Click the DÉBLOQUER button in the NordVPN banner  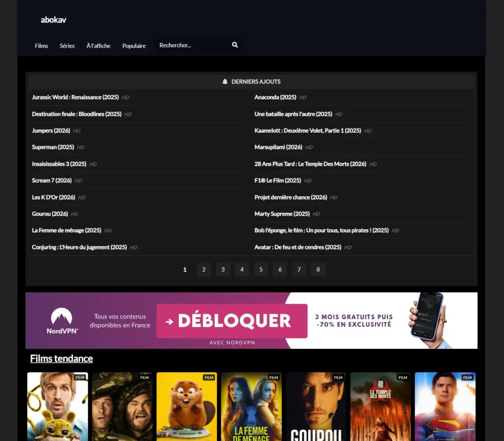point(232,321)
